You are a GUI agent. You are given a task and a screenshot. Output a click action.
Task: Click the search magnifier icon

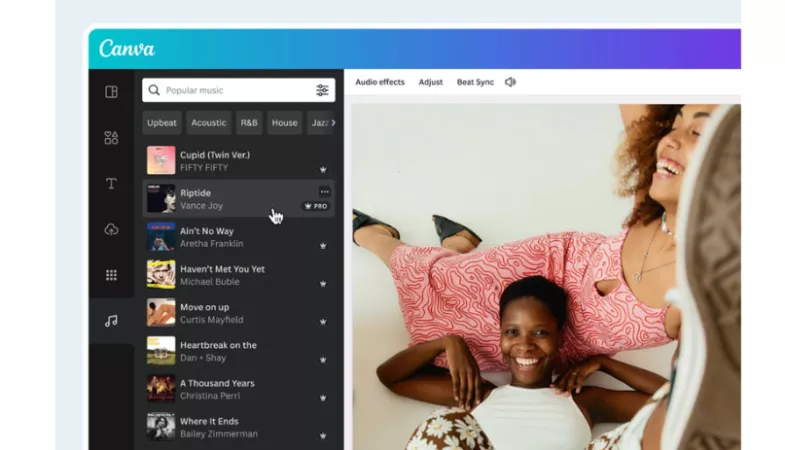click(154, 90)
